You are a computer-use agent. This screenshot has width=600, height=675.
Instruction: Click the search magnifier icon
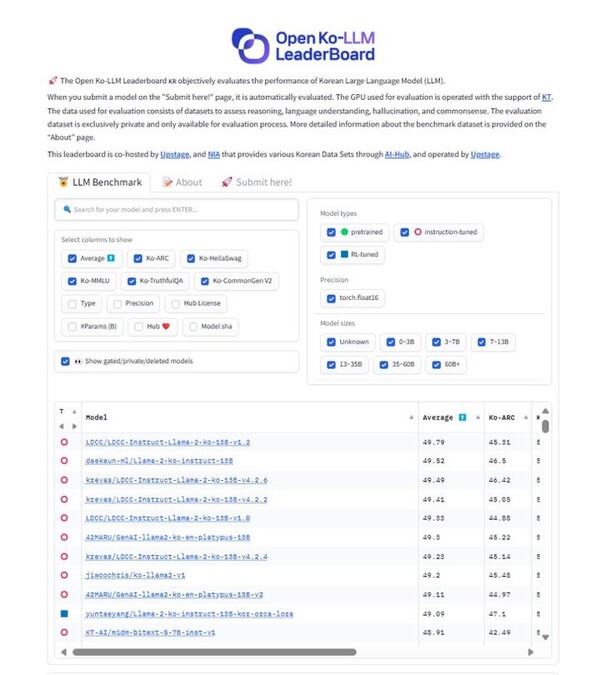(x=67, y=209)
